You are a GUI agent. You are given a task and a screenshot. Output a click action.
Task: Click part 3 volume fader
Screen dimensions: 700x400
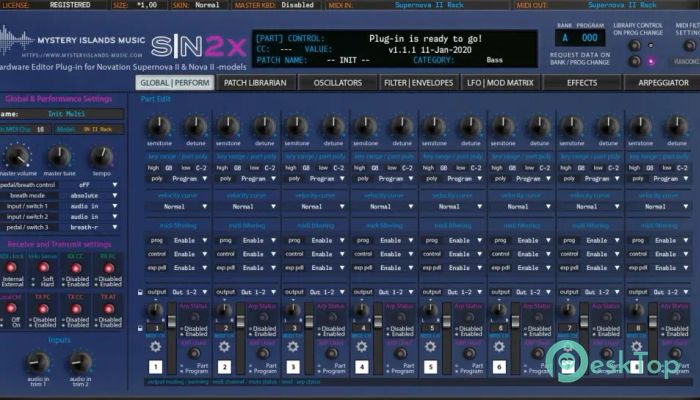[309, 321]
